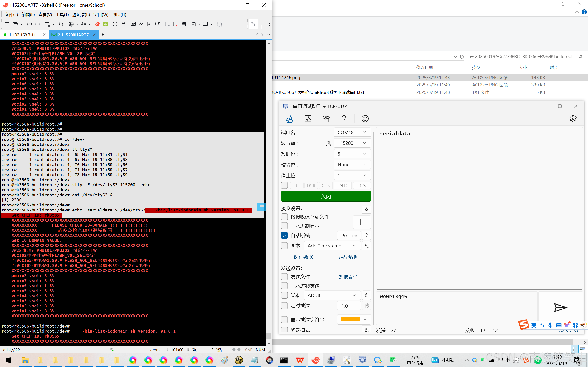Uncheck the 自动断帧 checkbox
Viewport: 588px width, 367px height.
[x=284, y=235]
